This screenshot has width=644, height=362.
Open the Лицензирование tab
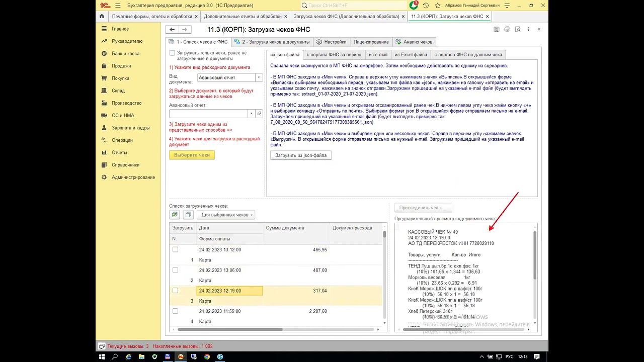pyautogui.click(x=371, y=42)
